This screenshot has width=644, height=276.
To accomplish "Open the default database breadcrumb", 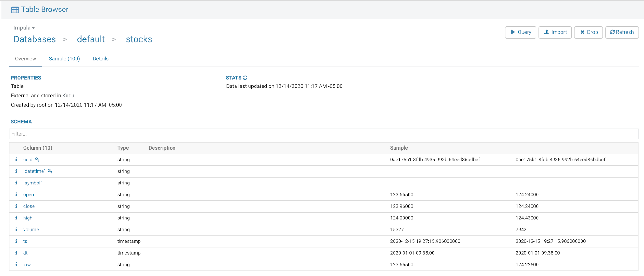I will pos(91,39).
